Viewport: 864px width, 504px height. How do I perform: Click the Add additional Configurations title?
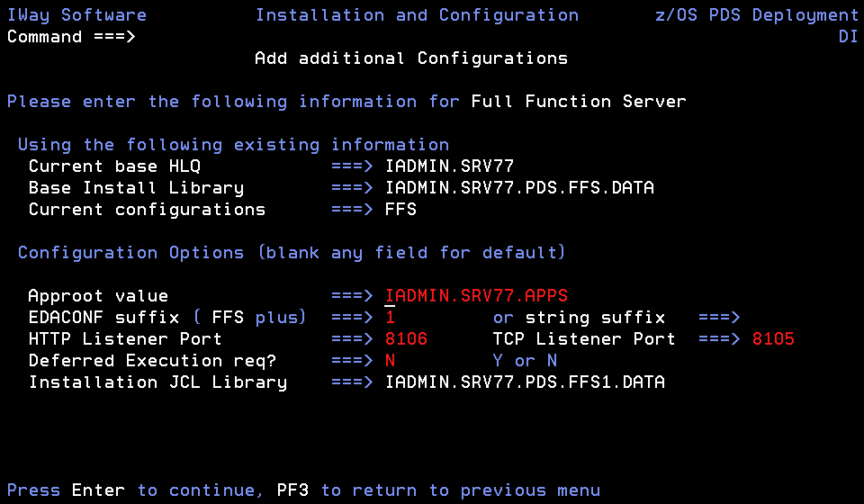[411, 58]
